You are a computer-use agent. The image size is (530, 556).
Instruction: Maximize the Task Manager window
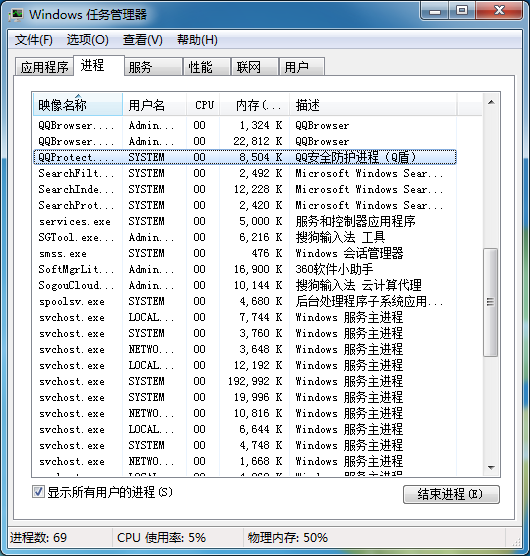pos(462,11)
